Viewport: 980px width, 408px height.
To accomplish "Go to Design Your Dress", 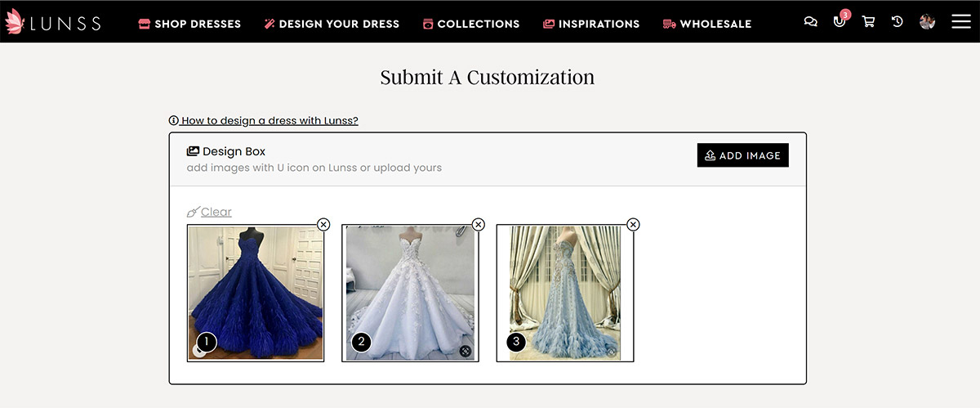I will click(x=331, y=24).
